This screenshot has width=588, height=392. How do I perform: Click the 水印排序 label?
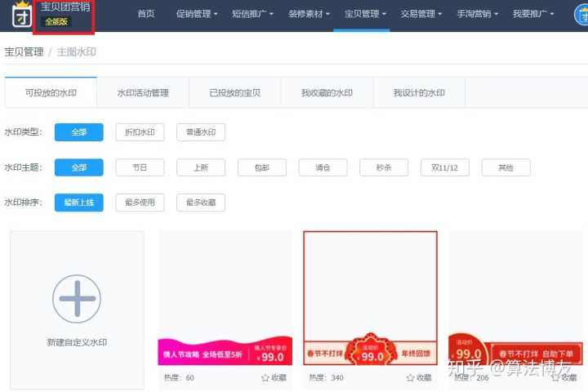tap(23, 203)
